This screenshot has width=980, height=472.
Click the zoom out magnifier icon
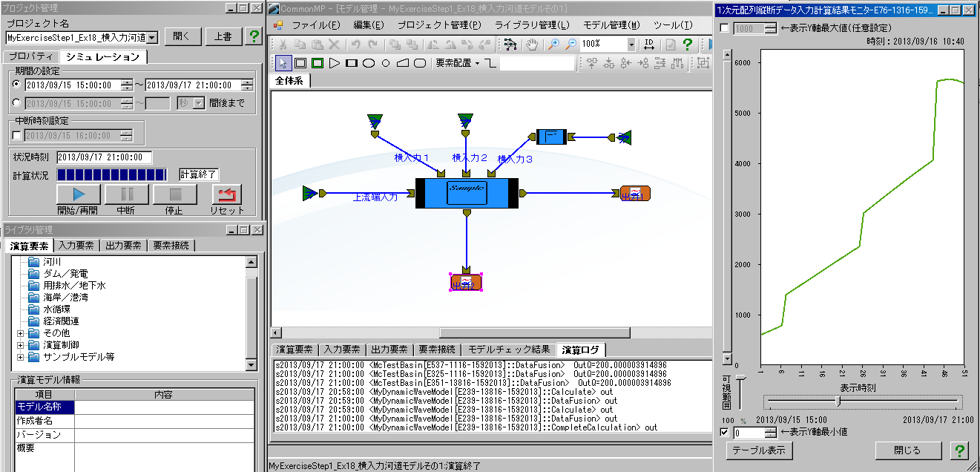point(570,45)
